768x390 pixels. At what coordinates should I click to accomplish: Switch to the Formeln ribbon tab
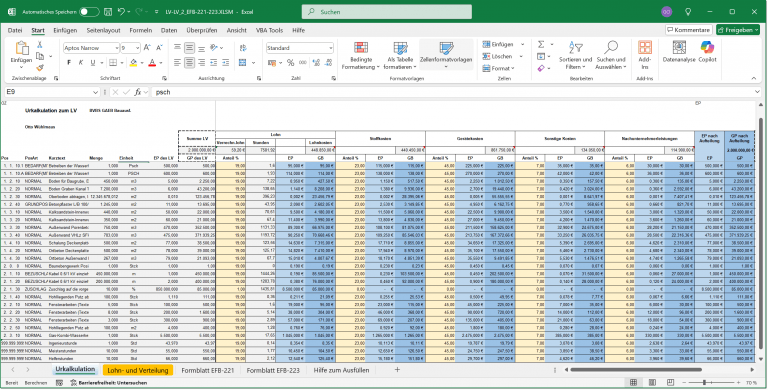141,30
